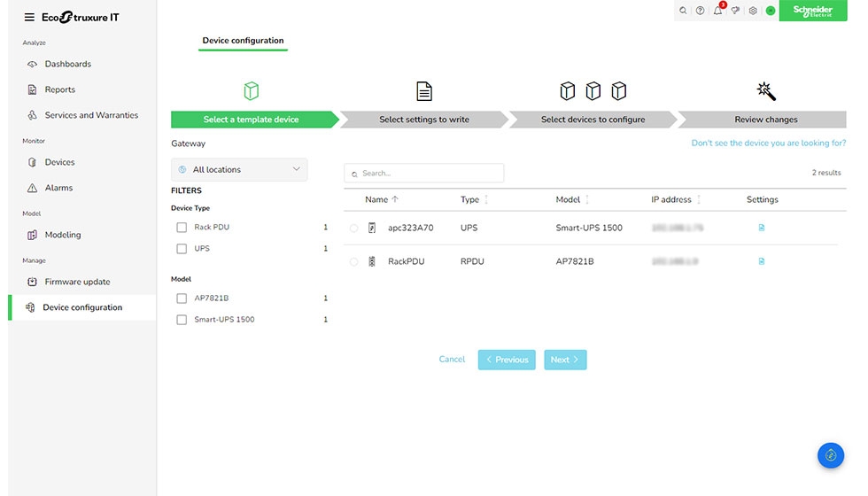
Task: Enable the Smart-UPS 1500 model filter
Action: tap(182, 320)
